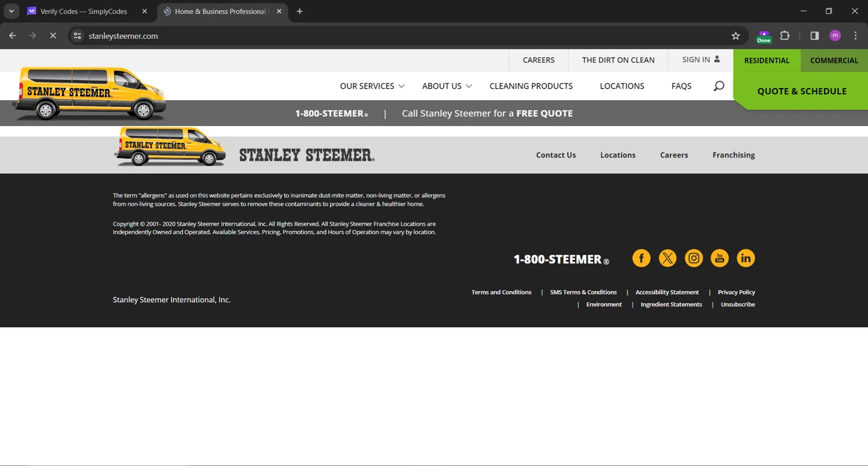The image size is (868, 466).
Task: Expand the About Us menu chevron
Action: 469,86
